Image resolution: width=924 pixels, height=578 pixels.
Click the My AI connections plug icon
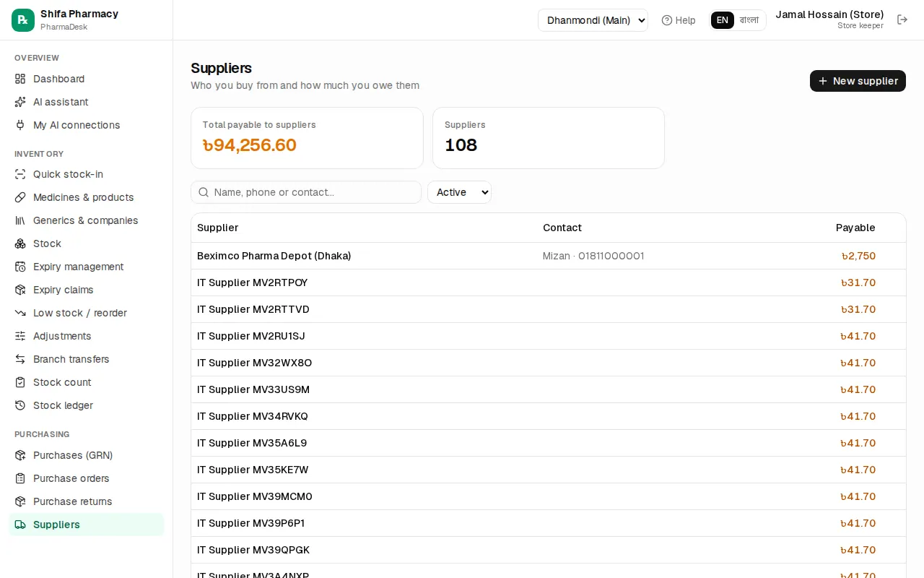click(x=20, y=125)
